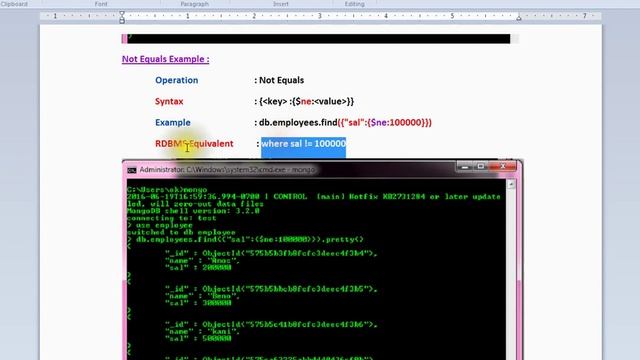Click the '"sal" : 200000' output line
This screenshot has width=640, height=360.
[198, 268]
